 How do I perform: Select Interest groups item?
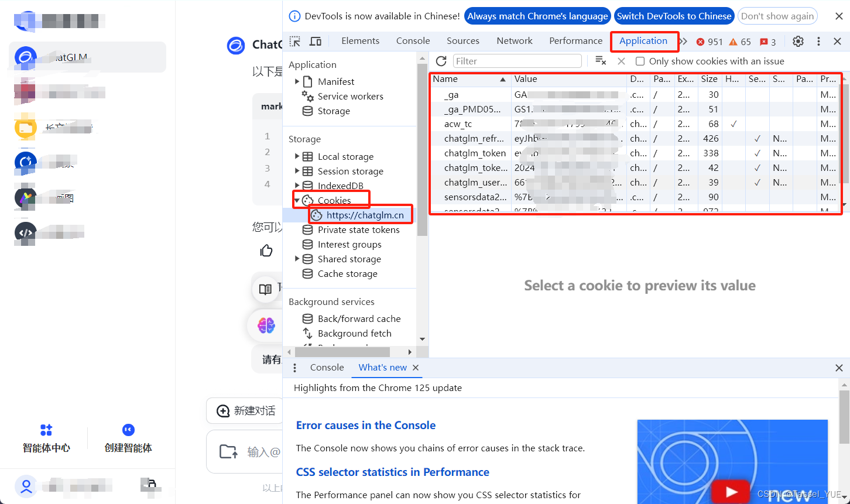point(349,244)
